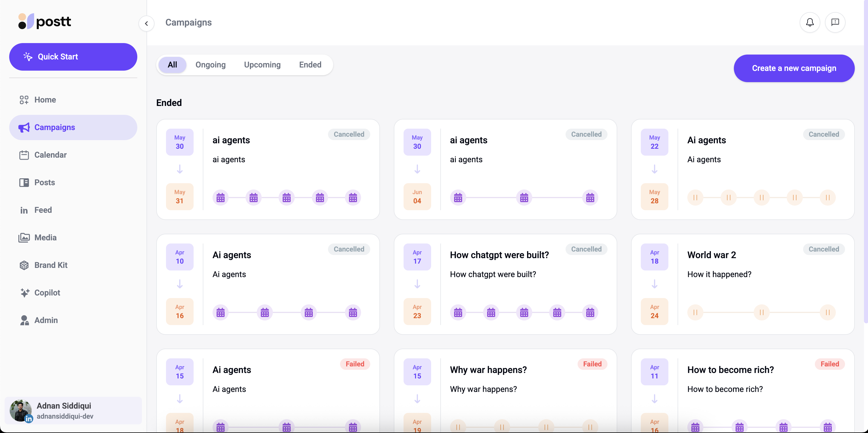Open Posts section in sidebar
The image size is (868, 433).
point(45,182)
